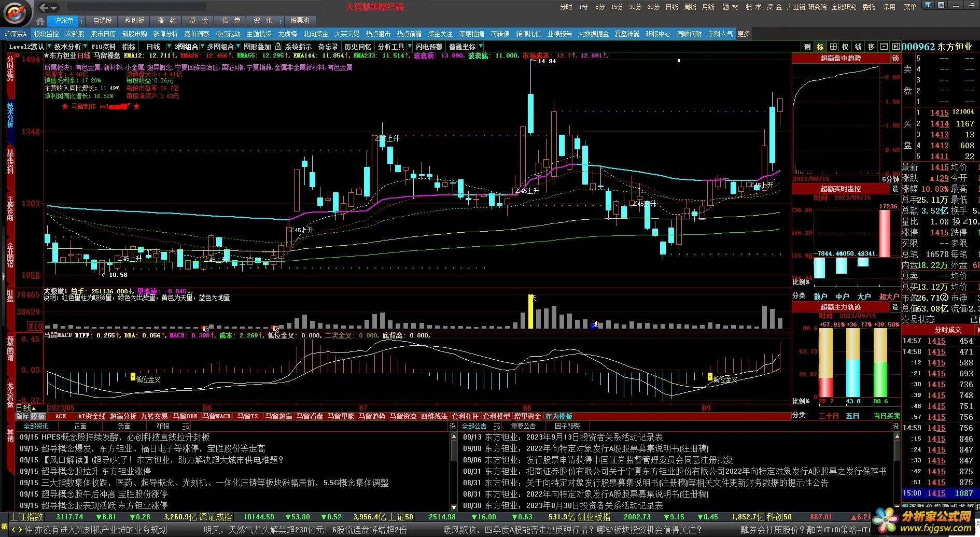Open news: HPES概念股持续发酵
Image resolution: width=980 pixels, height=537 pixels.
coord(115,437)
